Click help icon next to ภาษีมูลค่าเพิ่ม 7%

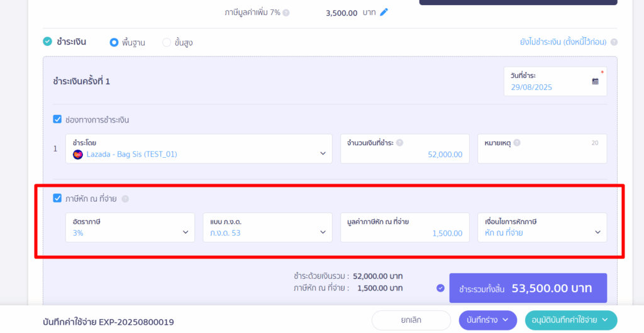(x=286, y=13)
